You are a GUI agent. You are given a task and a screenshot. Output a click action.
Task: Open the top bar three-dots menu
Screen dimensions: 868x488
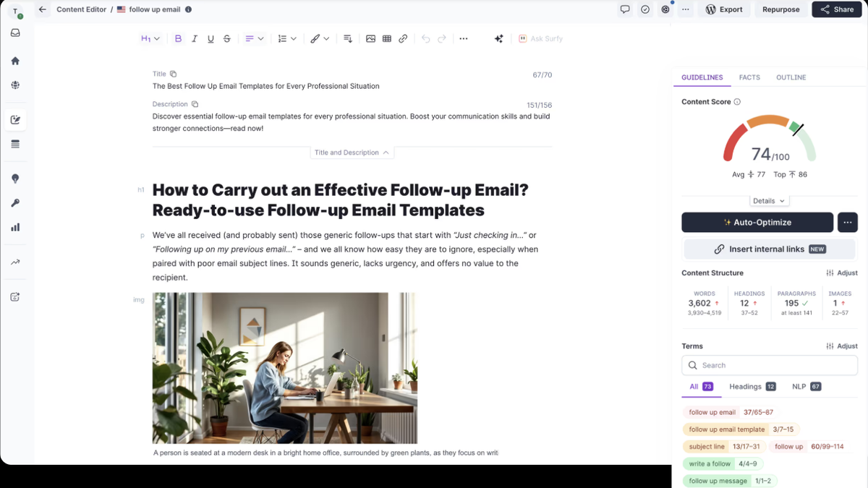[x=686, y=9]
